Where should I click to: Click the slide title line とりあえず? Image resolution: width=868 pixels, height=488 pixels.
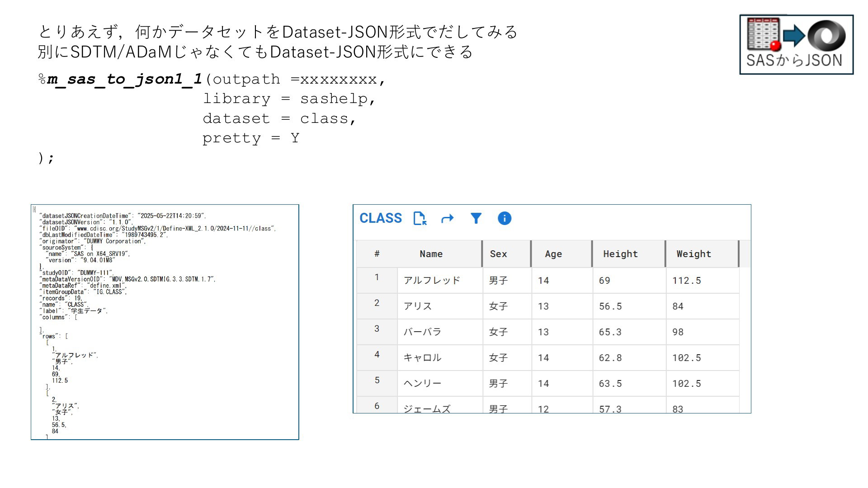[x=278, y=32]
